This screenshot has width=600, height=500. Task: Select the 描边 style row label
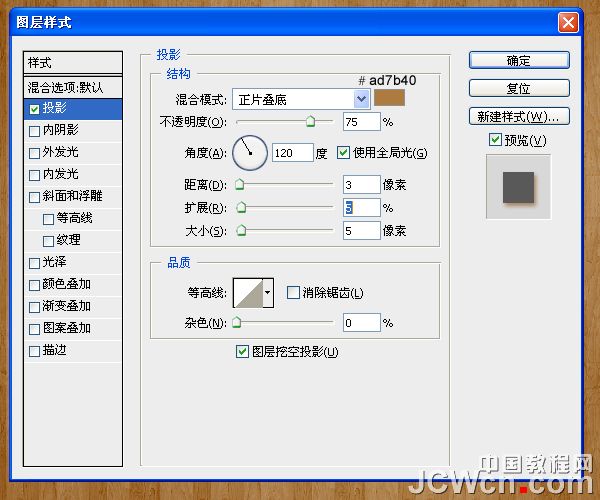click(x=54, y=350)
